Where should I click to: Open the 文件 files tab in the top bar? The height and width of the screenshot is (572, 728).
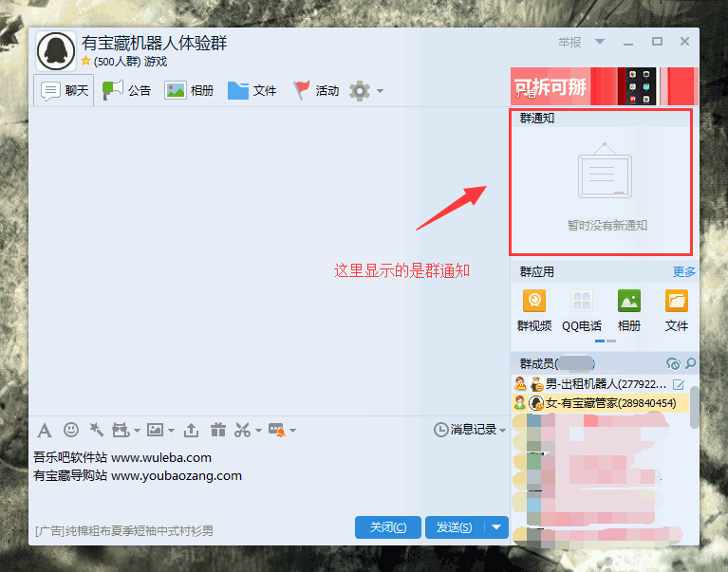coord(252,90)
